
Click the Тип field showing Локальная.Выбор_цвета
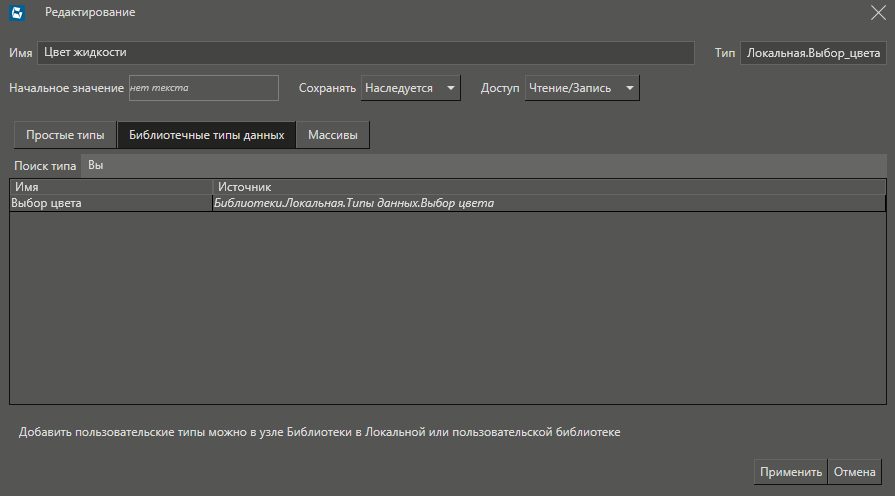[812, 53]
